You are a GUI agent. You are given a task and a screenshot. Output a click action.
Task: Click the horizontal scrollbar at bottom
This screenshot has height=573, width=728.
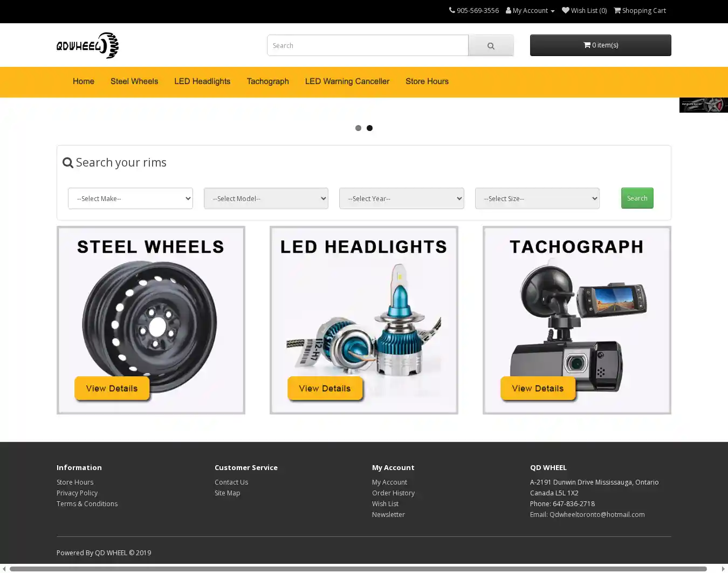tap(358, 569)
